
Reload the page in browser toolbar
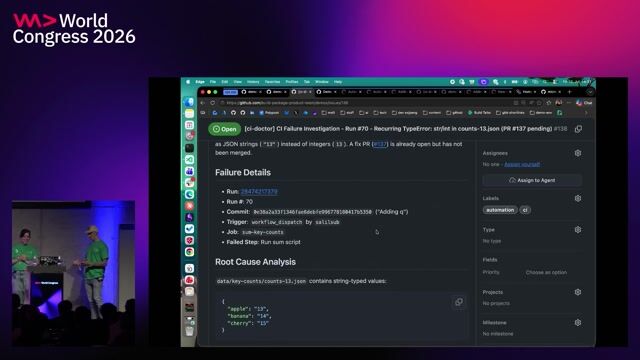point(213,103)
